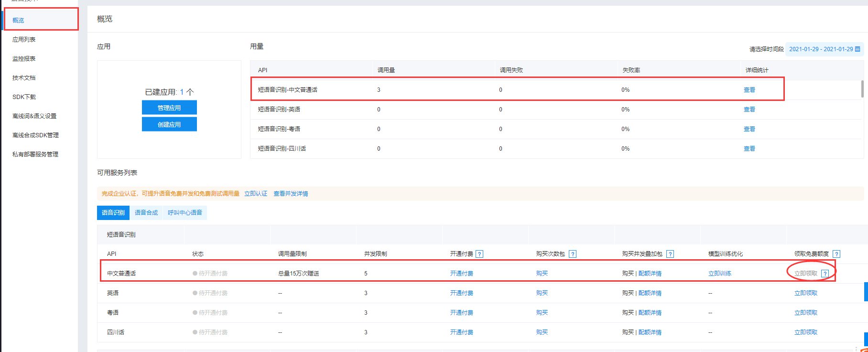Click 开通付费 in 英语 row
The image size is (868, 352).
(x=462, y=293)
